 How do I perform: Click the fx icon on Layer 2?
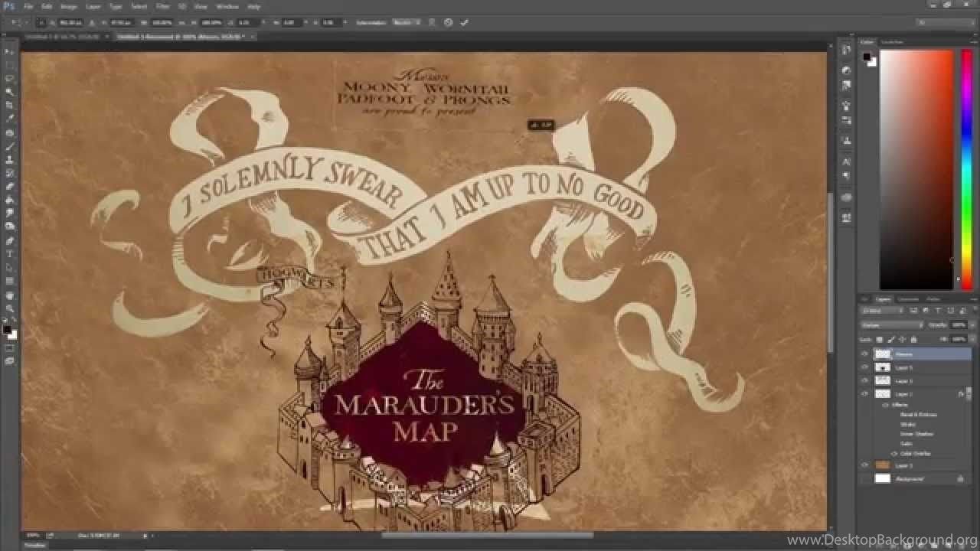pos(960,394)
